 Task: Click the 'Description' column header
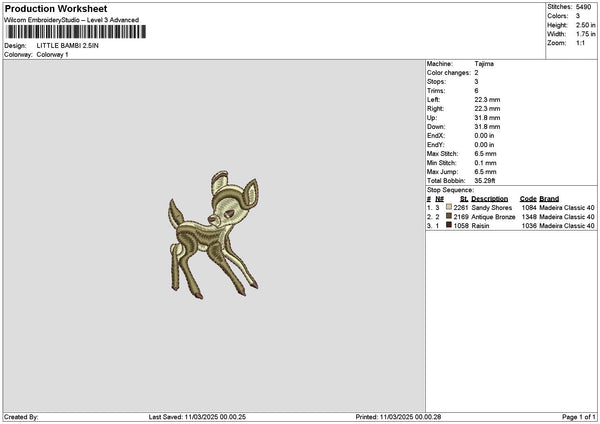tap(489, 199)
